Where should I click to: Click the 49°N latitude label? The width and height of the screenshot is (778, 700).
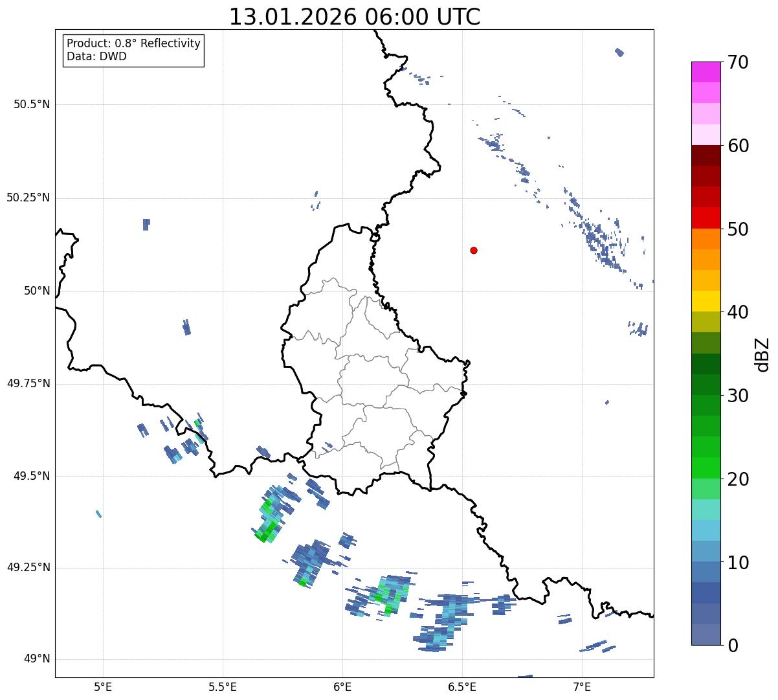click(37, 659)
